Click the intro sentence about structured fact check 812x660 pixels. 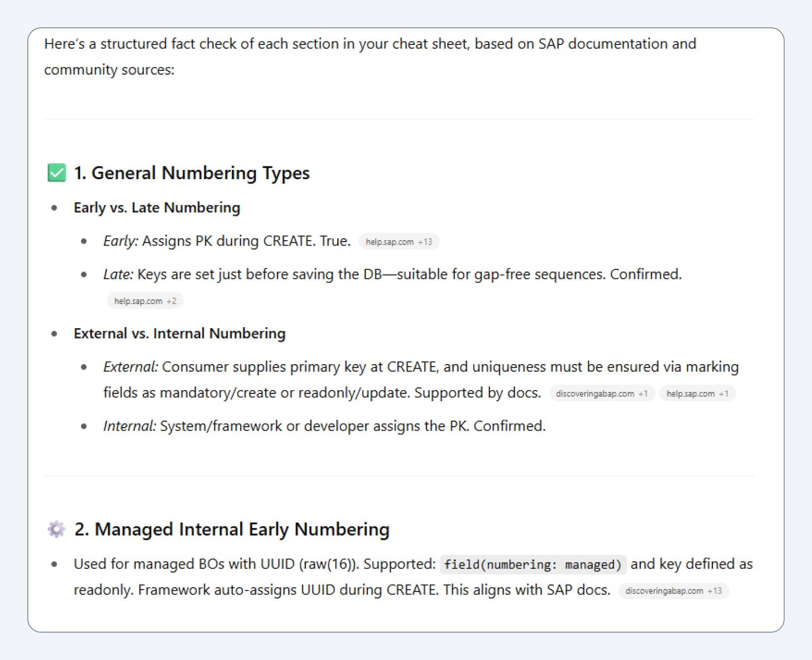point(370,57)
